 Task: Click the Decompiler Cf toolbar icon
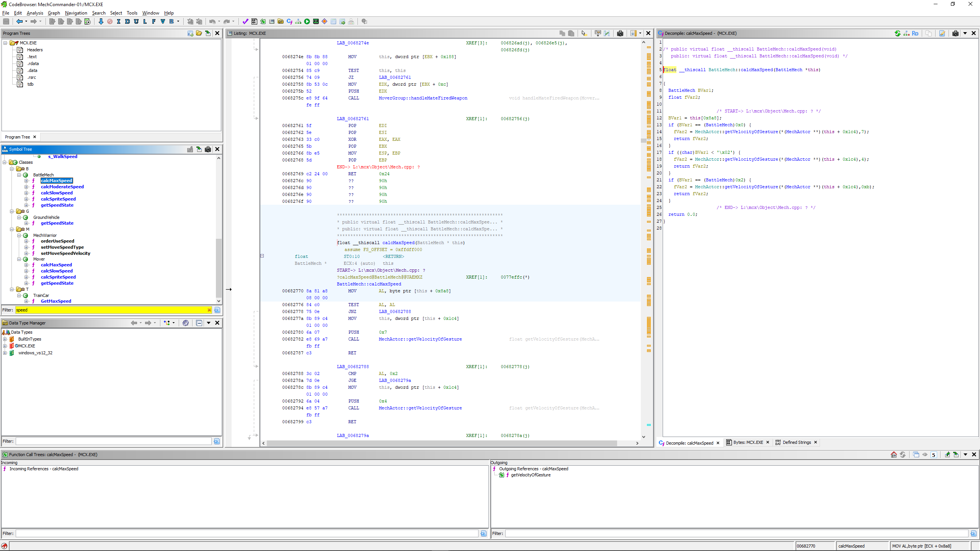point(289,21)
